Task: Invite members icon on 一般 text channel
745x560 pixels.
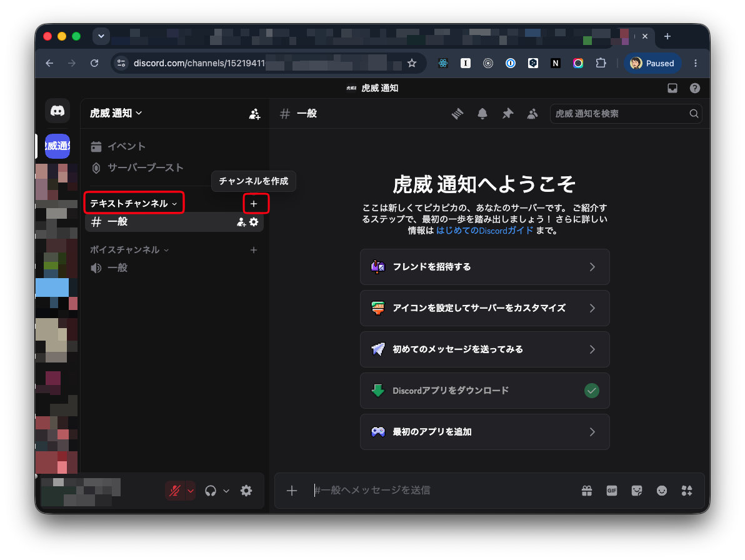Action: tap(241, 222)
